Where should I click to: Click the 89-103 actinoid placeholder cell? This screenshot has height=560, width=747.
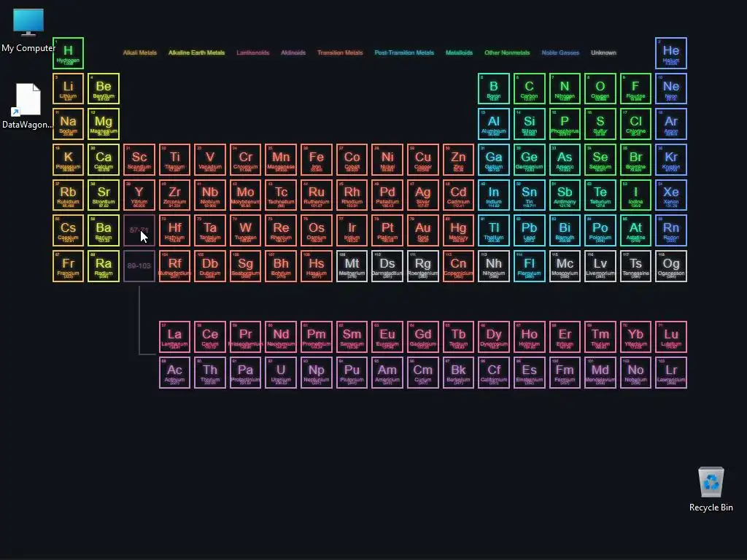pos(139,266)
